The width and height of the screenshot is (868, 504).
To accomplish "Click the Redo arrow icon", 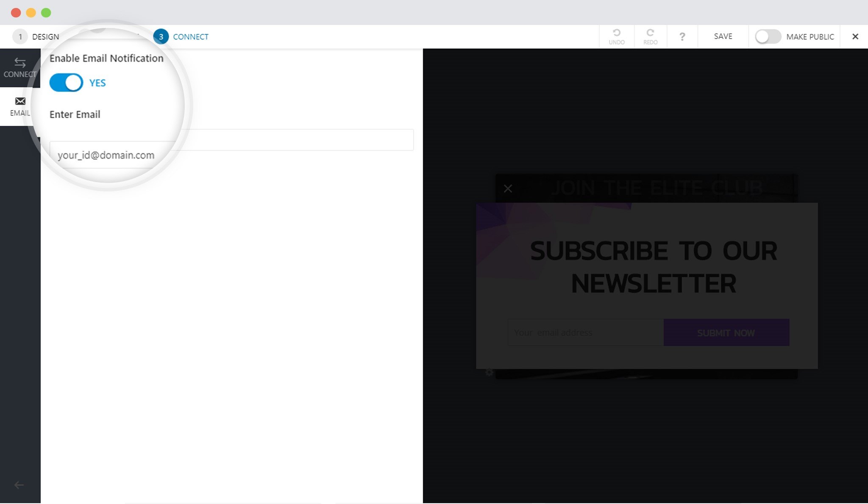I will tap(650, 33).
